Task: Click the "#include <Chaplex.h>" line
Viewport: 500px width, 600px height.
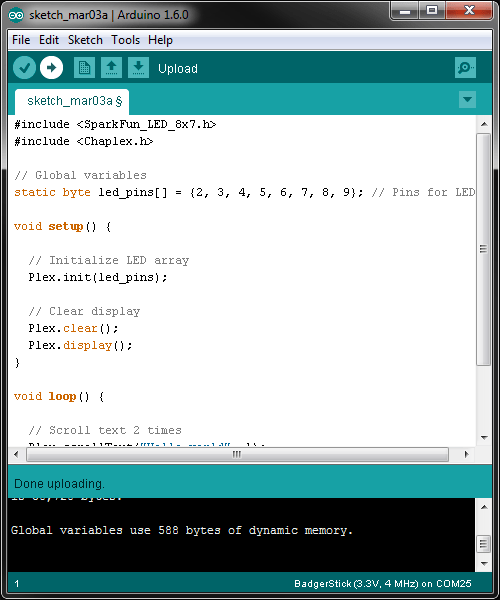Action: 83,141
